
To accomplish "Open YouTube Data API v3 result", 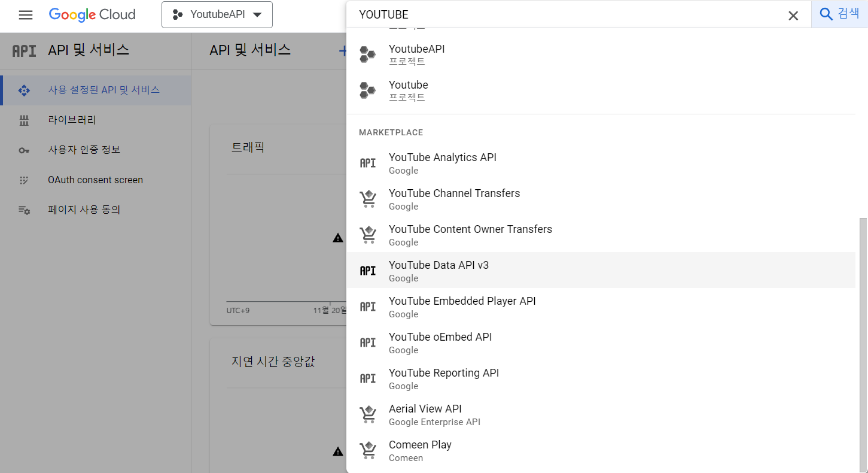I will point(601,271).
